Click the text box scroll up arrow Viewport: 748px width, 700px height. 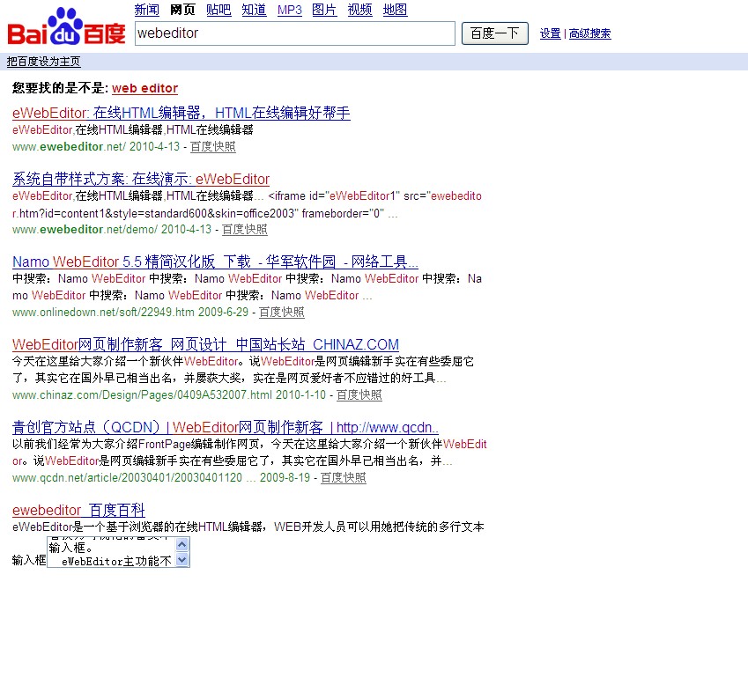tap(181, 544)
